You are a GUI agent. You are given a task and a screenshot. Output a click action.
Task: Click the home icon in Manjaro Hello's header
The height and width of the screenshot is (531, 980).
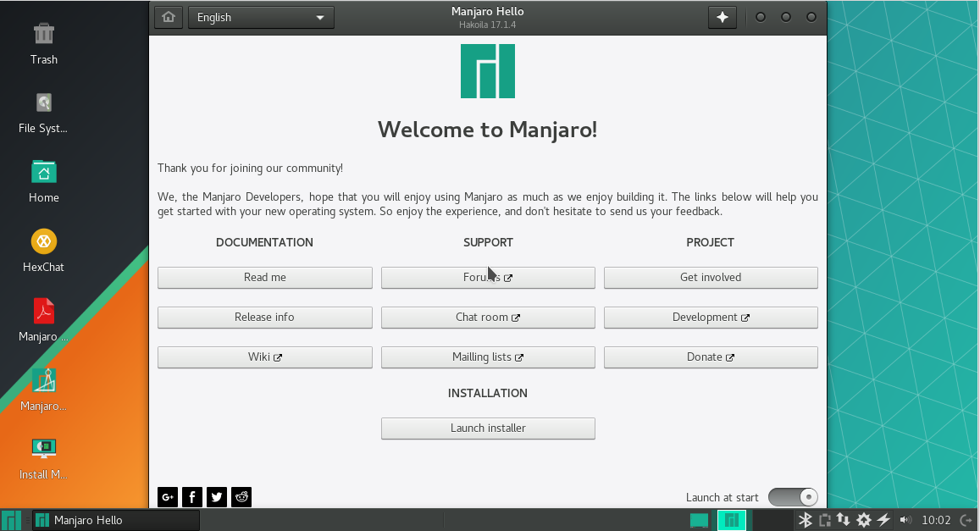click(168, 16)
